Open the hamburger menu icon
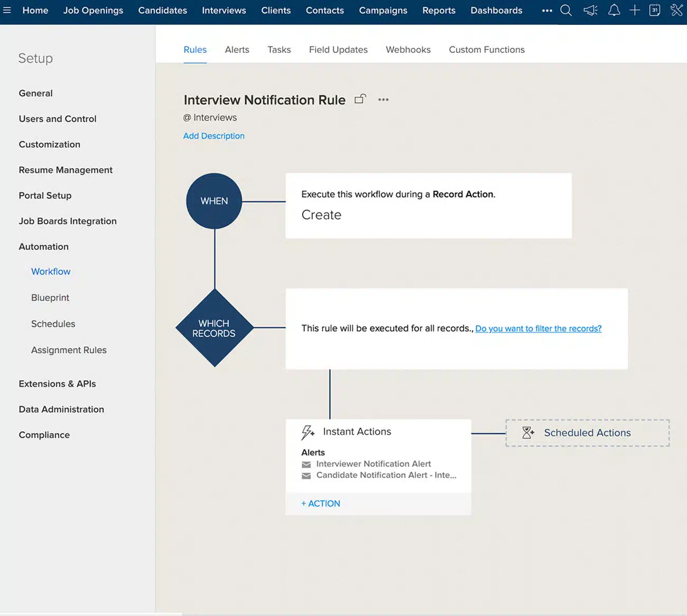 [7, 10]
